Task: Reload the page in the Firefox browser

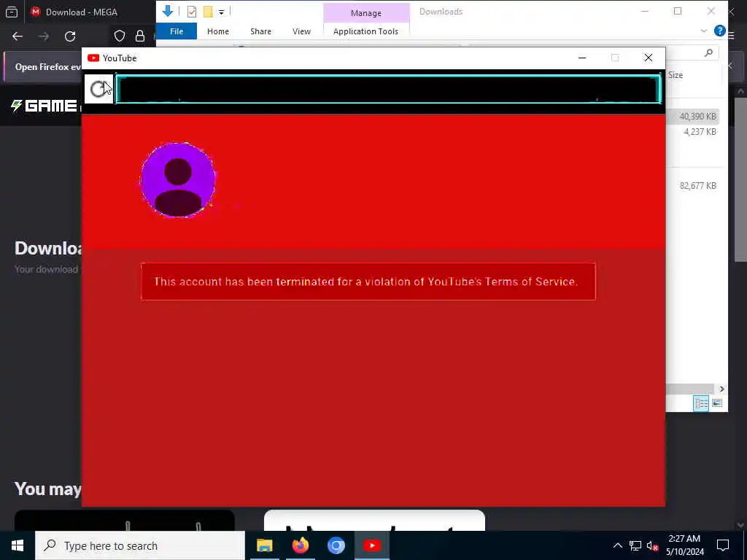Action: 70,36
